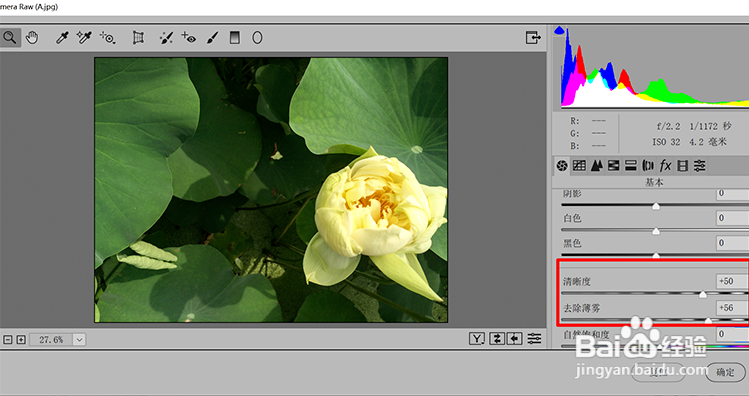Swap before and after settings
The image size is (749, 396).
point(497,339)
